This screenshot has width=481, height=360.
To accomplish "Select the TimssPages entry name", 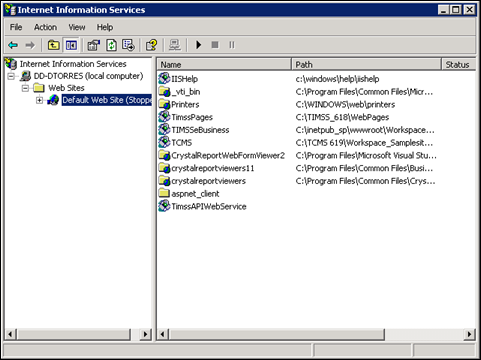I will tap(192, 117).
